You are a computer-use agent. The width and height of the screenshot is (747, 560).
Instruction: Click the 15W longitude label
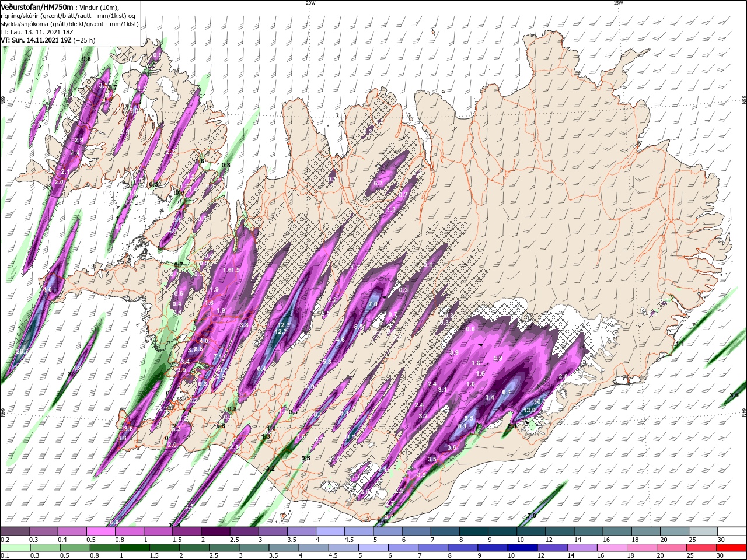[618, 3]
